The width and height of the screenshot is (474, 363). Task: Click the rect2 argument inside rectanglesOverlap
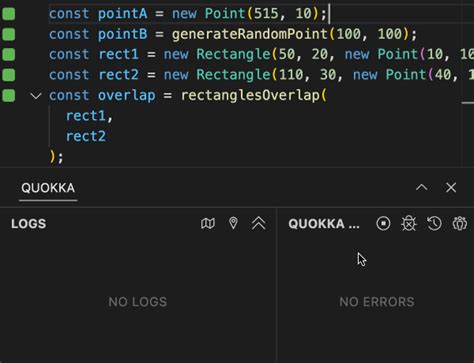click(86, 136)
